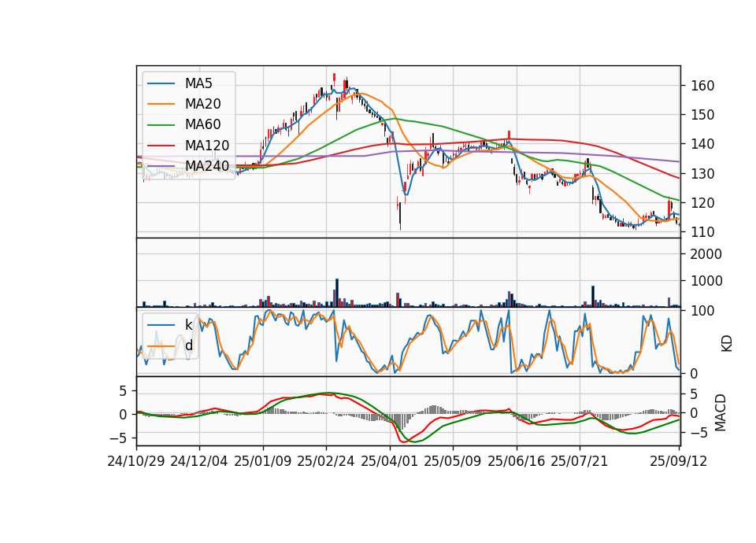The height and width of the screenshot is (543, 756).
Task: Click the MA240 legend label
Action: [x=207, y=166]
